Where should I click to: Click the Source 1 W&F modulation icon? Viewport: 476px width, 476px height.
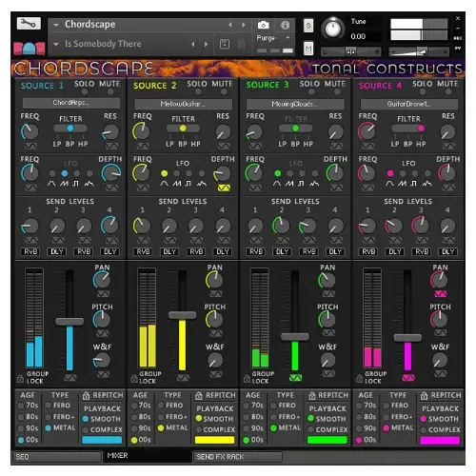103,374
